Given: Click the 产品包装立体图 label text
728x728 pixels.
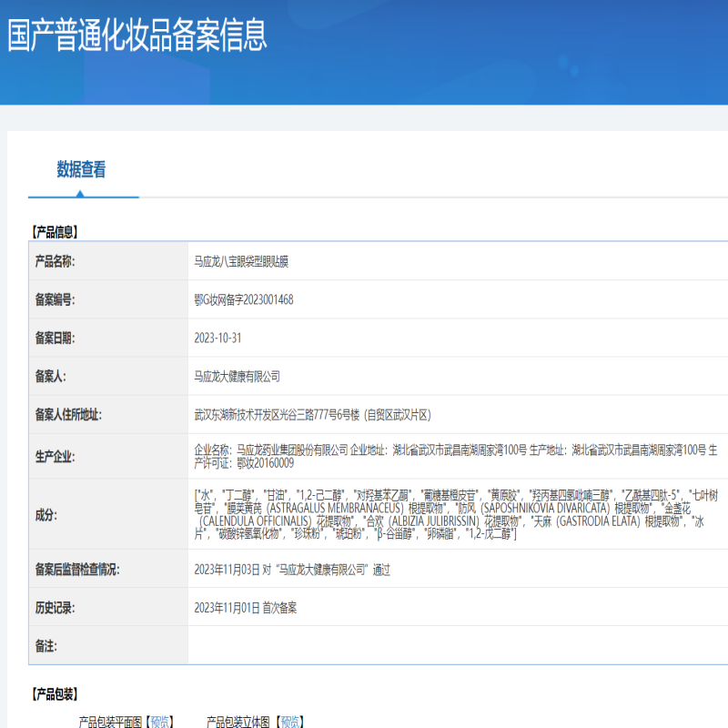Looking at the screenshot, I should [238, 722].
